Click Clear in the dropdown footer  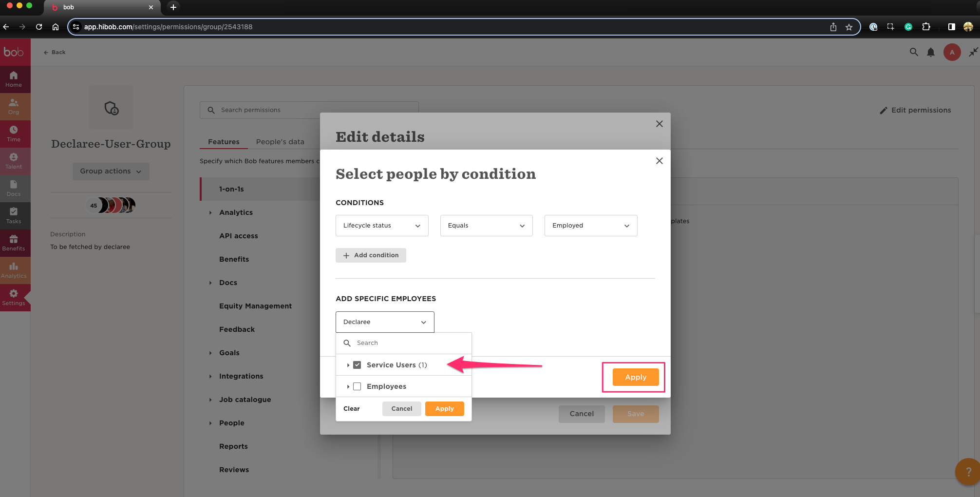(351, 409)
